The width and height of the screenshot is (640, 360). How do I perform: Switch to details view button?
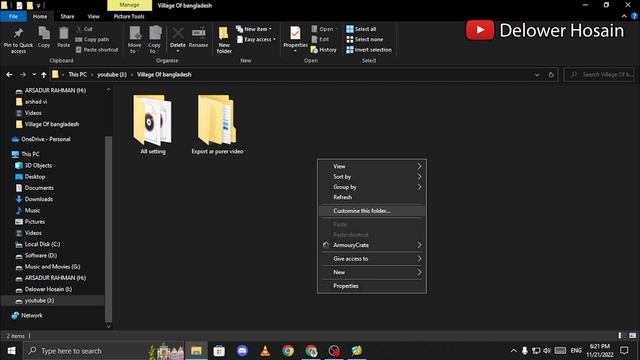tap(620, 336)
